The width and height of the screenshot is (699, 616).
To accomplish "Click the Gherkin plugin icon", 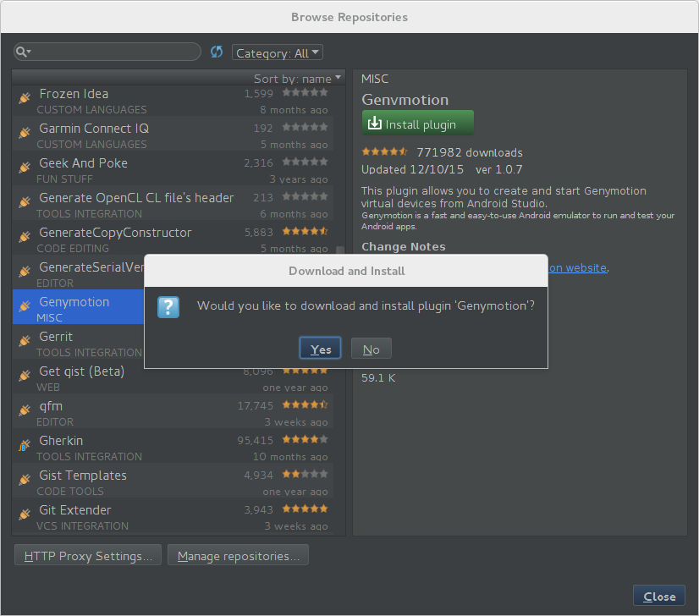I will 25,444.
